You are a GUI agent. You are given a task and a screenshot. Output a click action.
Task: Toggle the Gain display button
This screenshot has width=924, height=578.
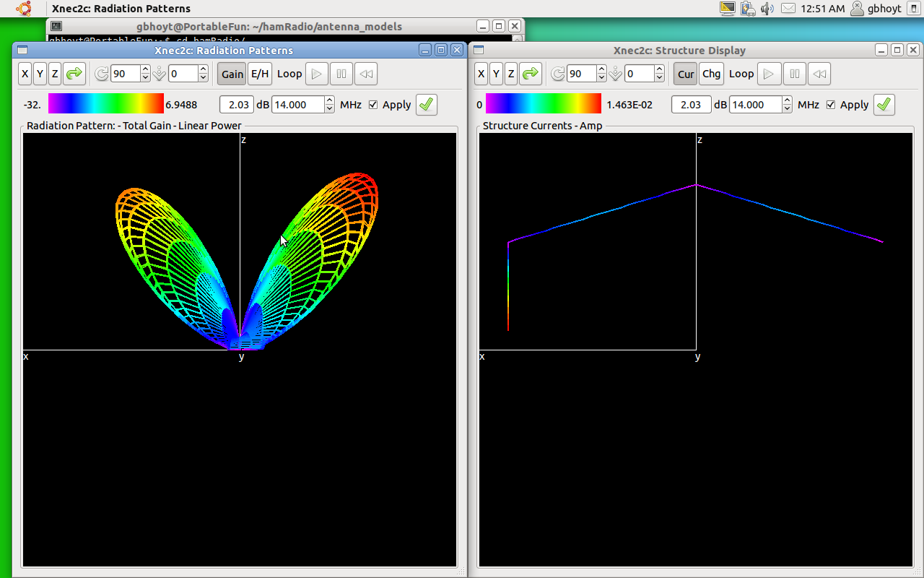232,74
